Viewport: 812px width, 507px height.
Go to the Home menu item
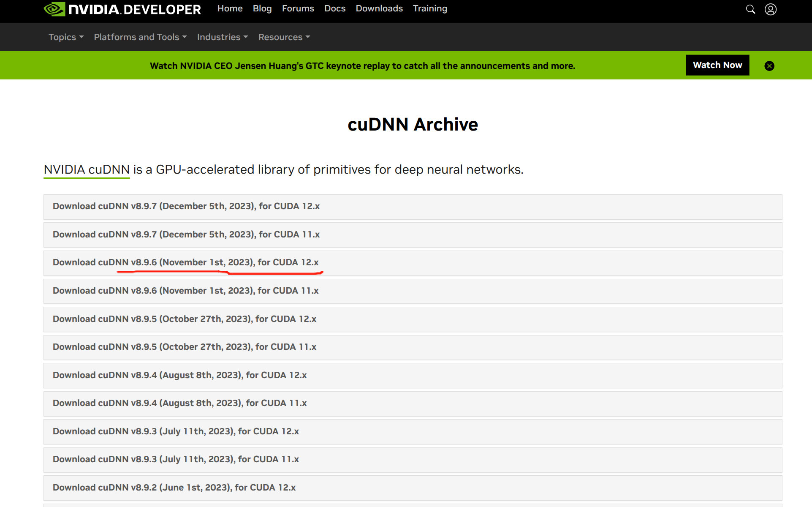230,8
